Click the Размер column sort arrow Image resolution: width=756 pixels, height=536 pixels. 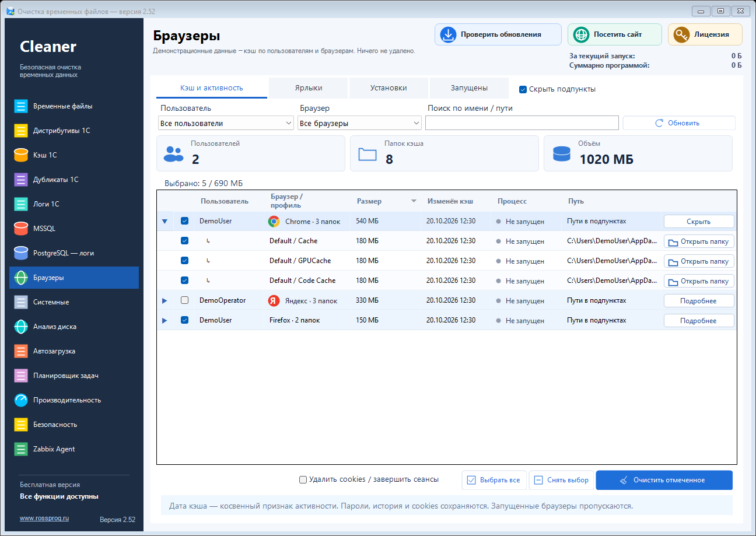click(414, 201)
